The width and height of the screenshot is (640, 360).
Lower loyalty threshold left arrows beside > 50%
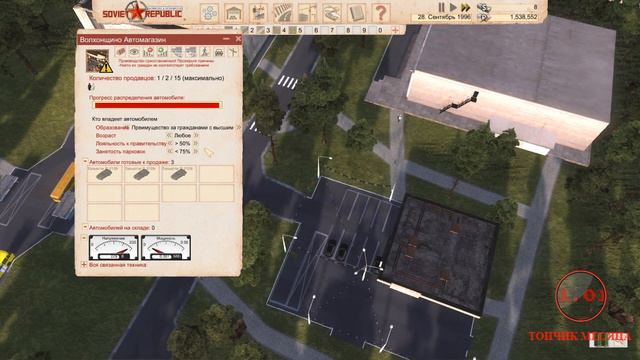(170, 143)
